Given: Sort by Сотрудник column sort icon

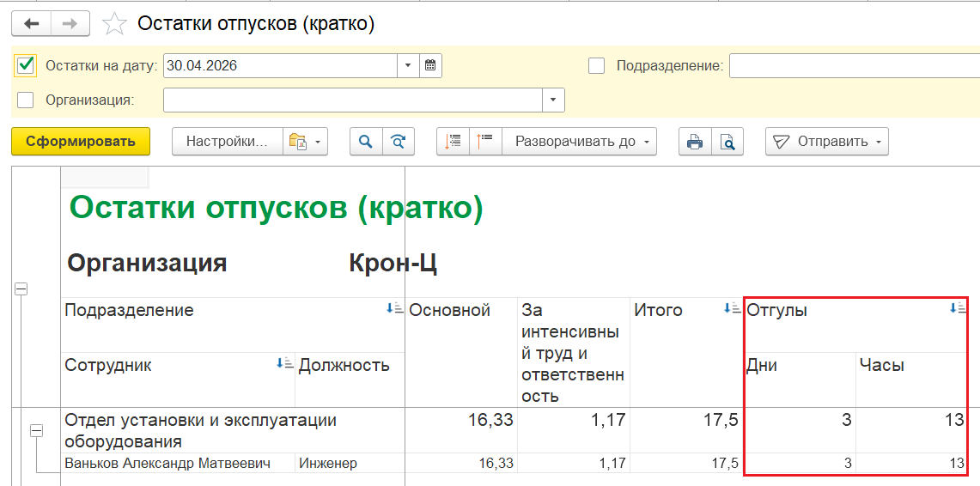Looking at the screenshot, I should [x=284, y=363].
